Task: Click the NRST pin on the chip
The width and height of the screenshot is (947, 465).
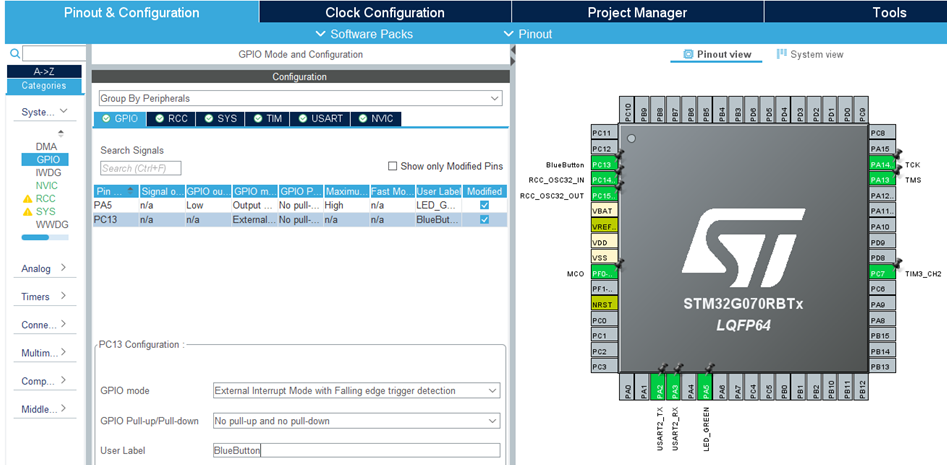Action: tap(604, 304)
